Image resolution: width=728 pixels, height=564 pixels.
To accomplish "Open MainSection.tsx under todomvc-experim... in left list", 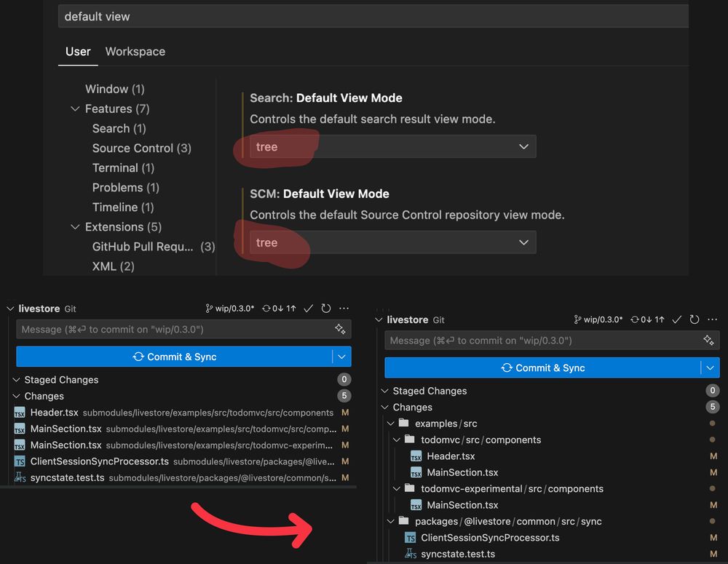I will tap(182, 445).
